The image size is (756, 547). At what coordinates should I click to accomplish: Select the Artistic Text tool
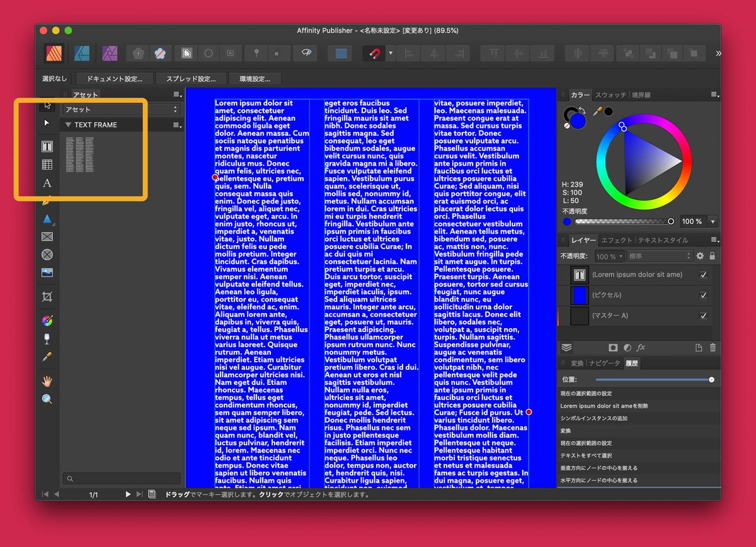[x=47, y=183]
